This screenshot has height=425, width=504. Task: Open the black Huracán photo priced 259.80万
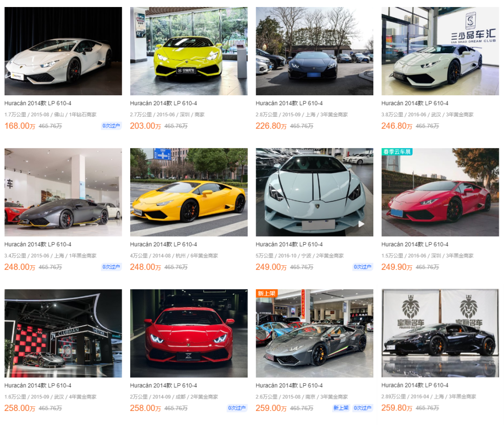coord(440,333)
